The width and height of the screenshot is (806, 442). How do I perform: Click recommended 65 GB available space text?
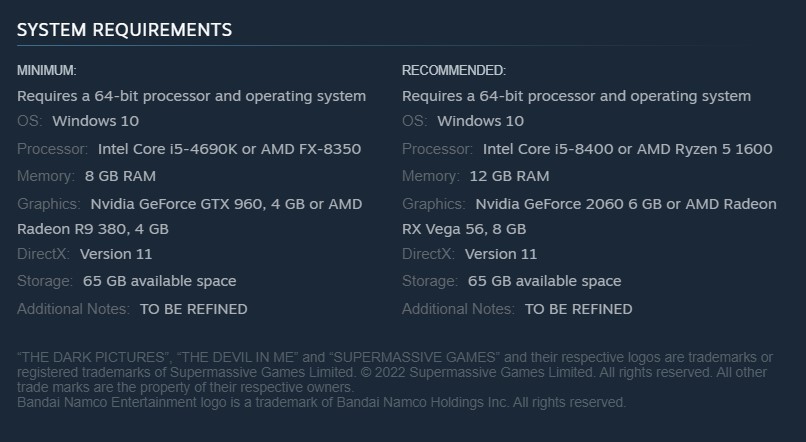(x=544, y=281)
